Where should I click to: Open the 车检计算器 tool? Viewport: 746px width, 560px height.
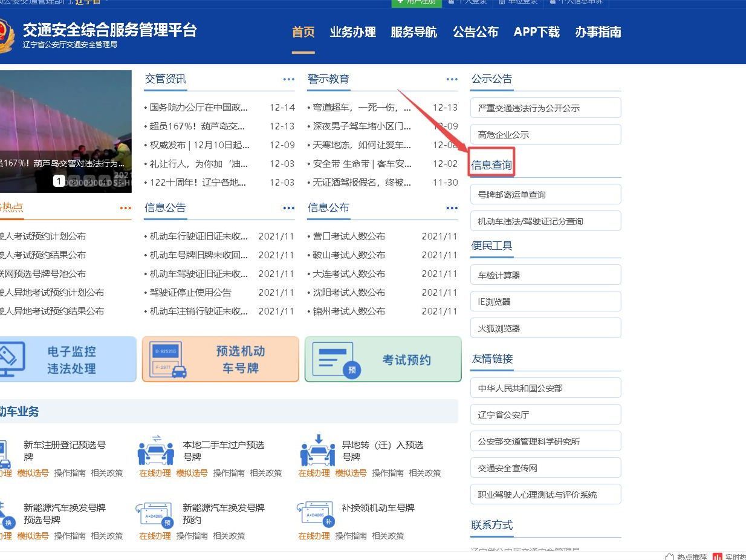point(545,274)
